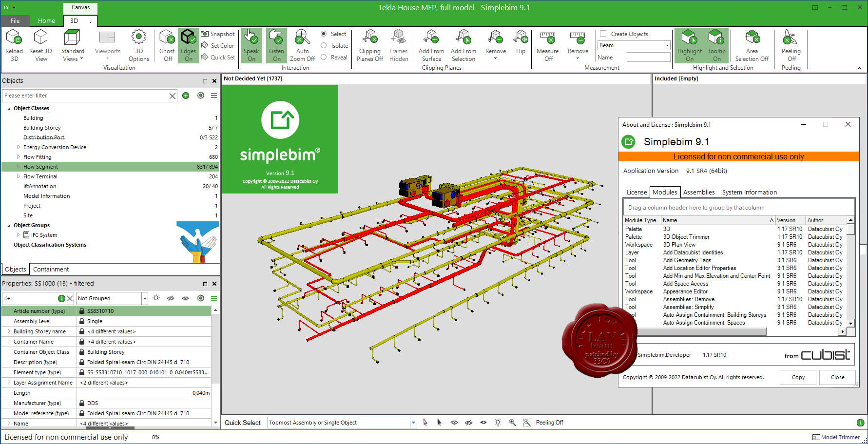Click Model Trimmer in status bar
Viewport: 868px width, 444px height.
[836, 437]
